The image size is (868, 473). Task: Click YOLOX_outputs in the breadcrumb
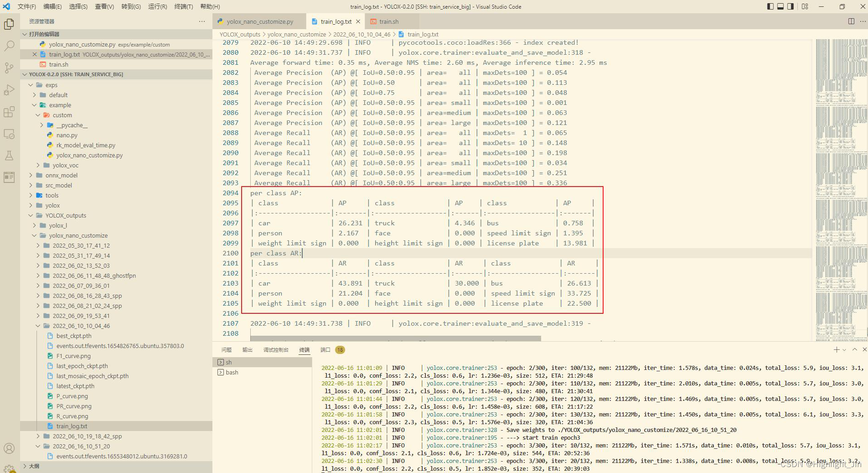pos(240,34)
